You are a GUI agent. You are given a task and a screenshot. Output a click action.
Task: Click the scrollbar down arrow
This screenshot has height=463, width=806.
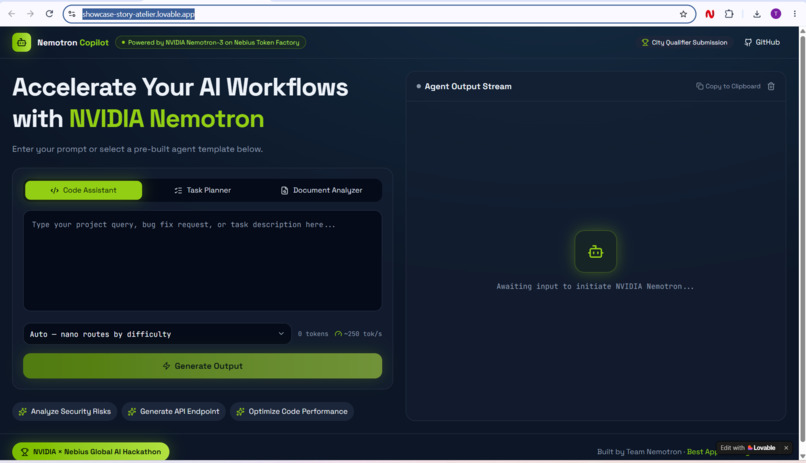pos(802,456)
